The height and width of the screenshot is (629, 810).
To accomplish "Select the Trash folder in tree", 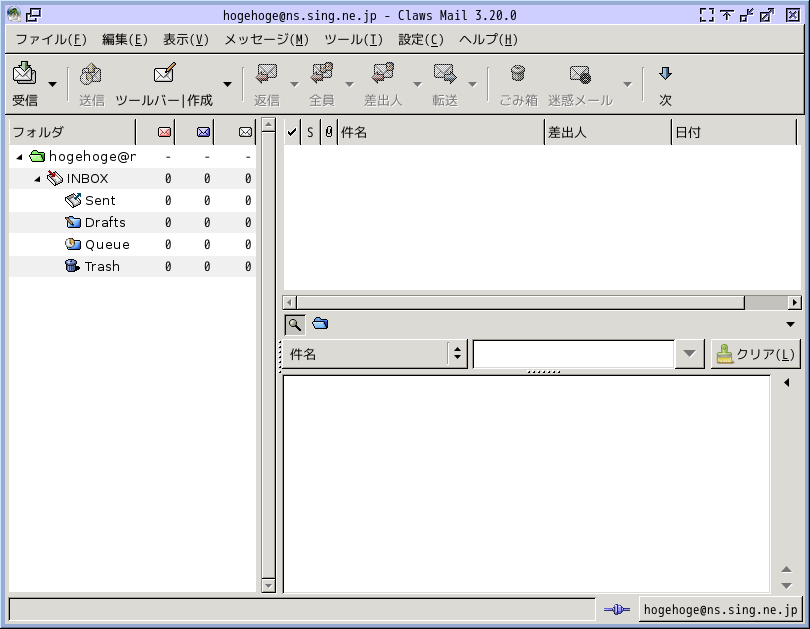I will pos(101,266).
